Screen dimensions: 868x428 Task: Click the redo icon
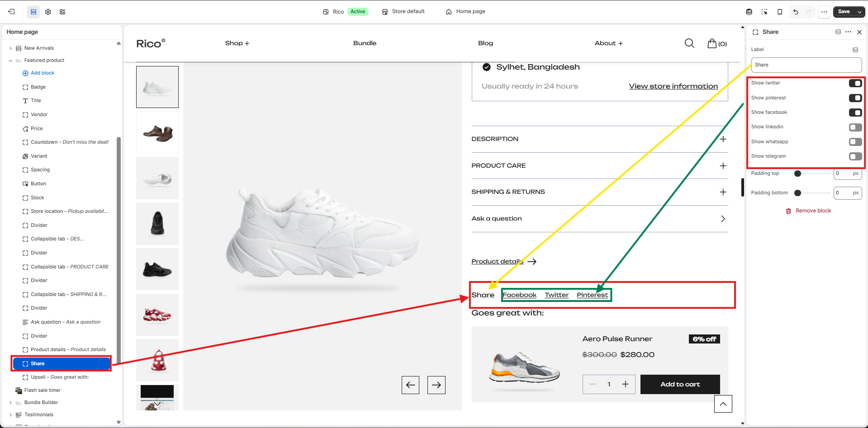coord(809,12)
